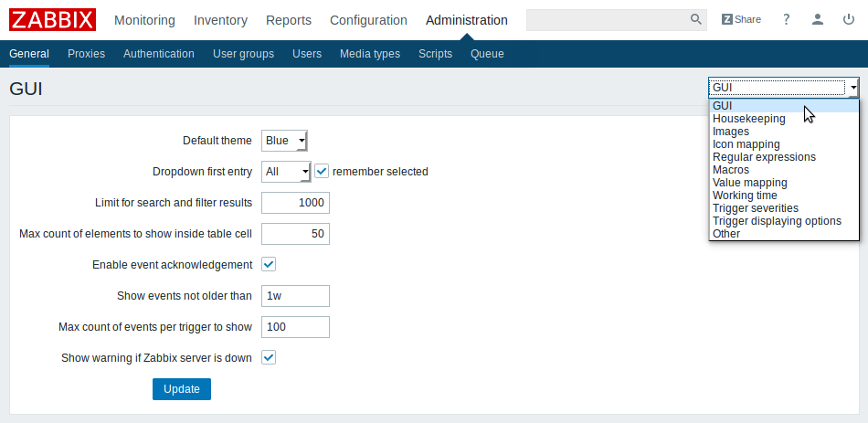
Task: Select Macros from the dropdown list
Action: (731, 169)
